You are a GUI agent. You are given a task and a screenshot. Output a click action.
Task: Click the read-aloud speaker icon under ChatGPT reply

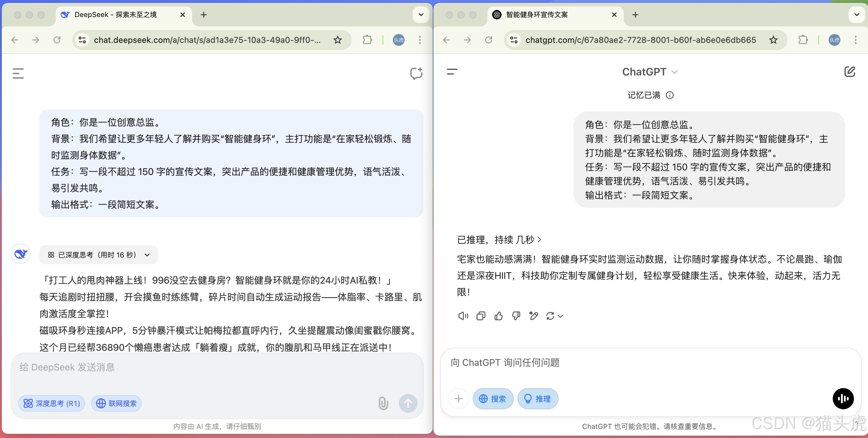463,316
